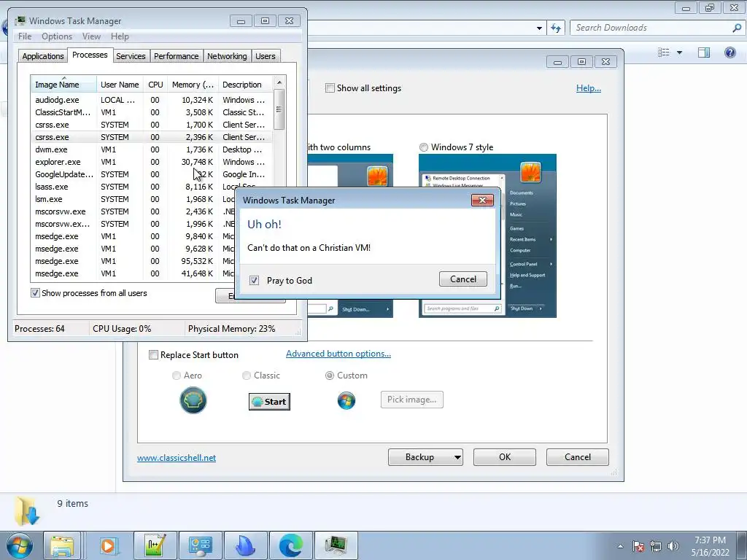This screenshot has height=560, width=747.
Task: Sort processes by CPU column header
Action: tap(155, 85)
